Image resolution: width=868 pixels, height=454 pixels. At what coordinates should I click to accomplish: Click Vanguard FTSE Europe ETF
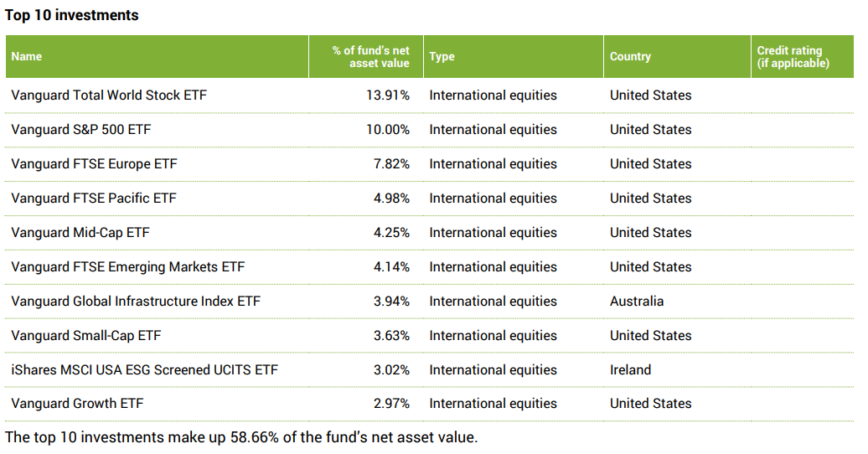(x=95, y=164)
